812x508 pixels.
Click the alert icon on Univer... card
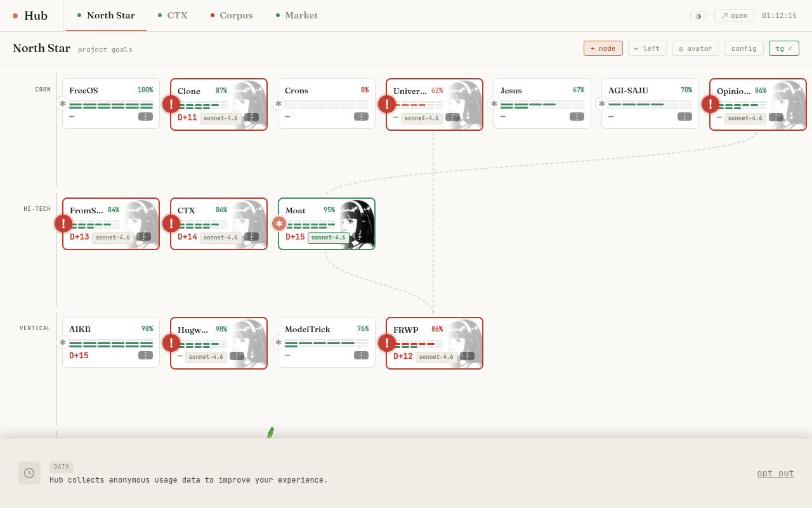[387, 104]
